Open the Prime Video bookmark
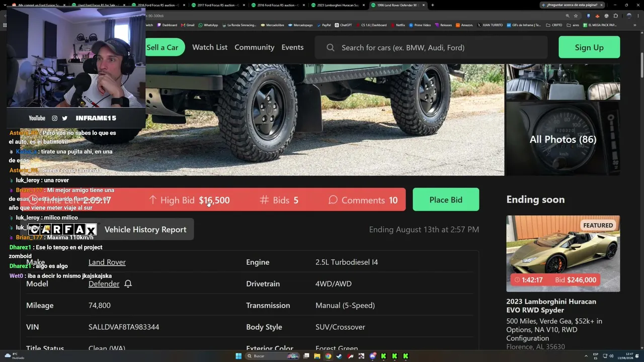644x362 pixels. coord(420,25)
